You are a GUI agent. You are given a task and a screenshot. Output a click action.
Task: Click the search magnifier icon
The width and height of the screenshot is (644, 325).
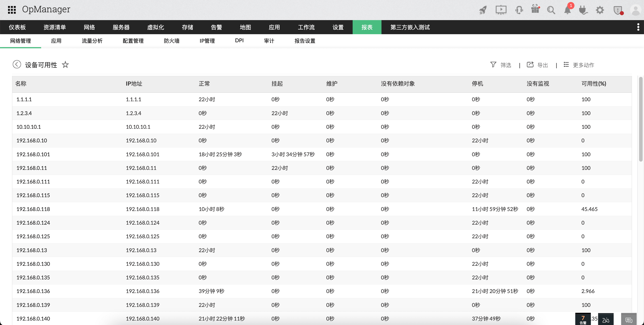click(x=551, y=10)
